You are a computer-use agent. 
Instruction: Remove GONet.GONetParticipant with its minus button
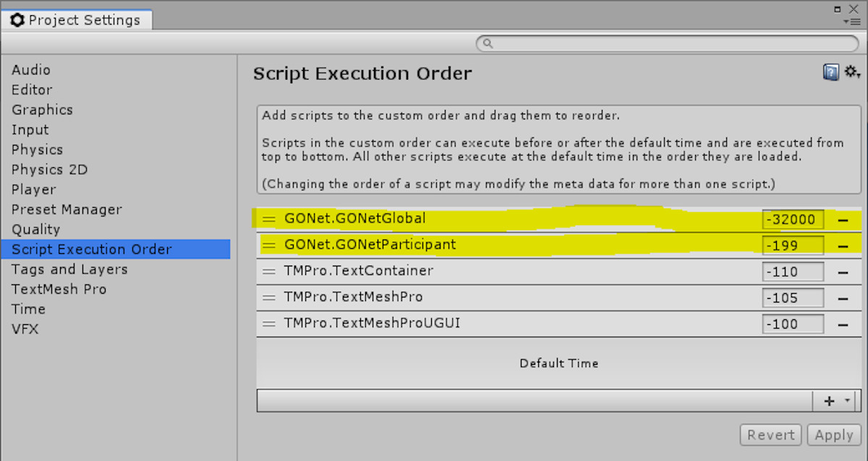tap(843, 246)
